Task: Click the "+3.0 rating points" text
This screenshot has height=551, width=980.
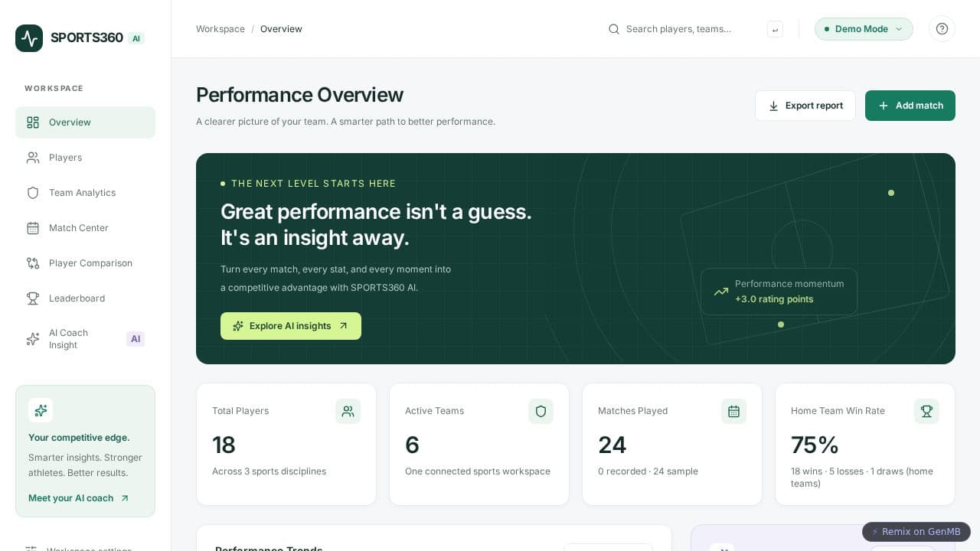Action: pos(774,299)
